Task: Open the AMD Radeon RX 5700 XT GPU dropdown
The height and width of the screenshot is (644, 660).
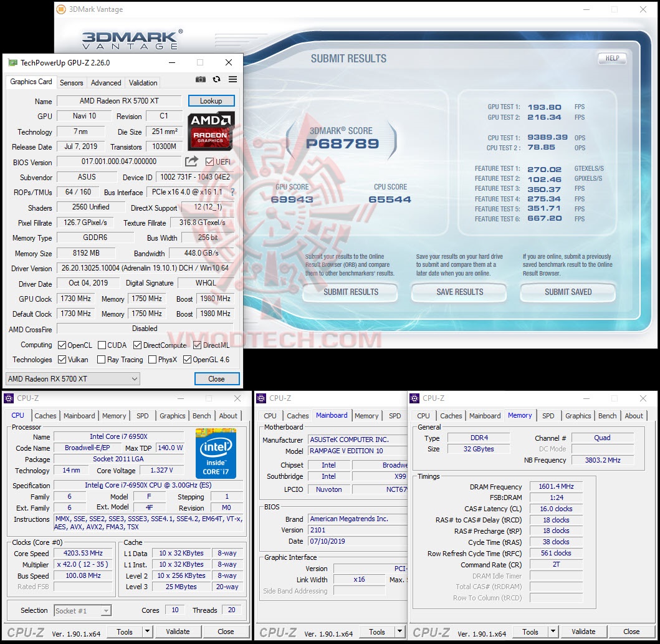Action: click(72, 379)
